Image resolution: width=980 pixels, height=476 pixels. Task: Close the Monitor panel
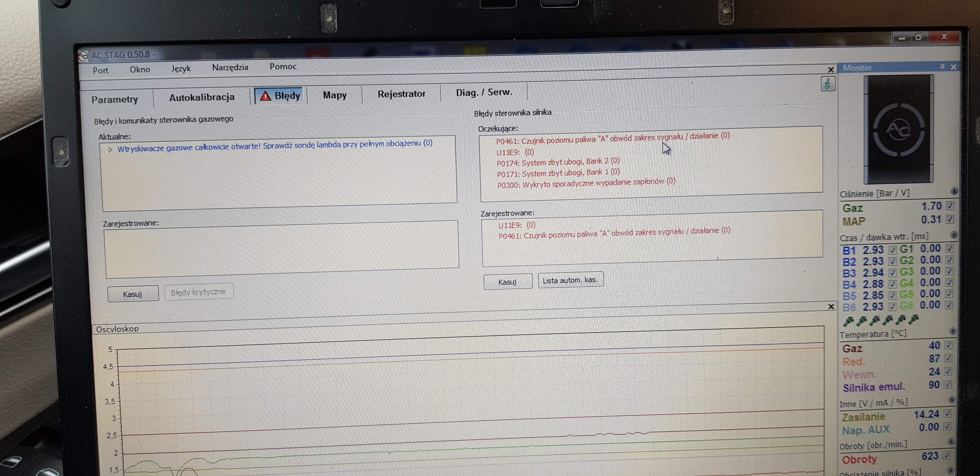click(953, 67)
